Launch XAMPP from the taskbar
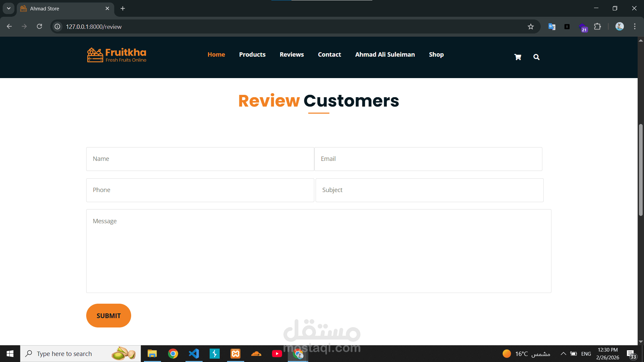 [235, 354]
